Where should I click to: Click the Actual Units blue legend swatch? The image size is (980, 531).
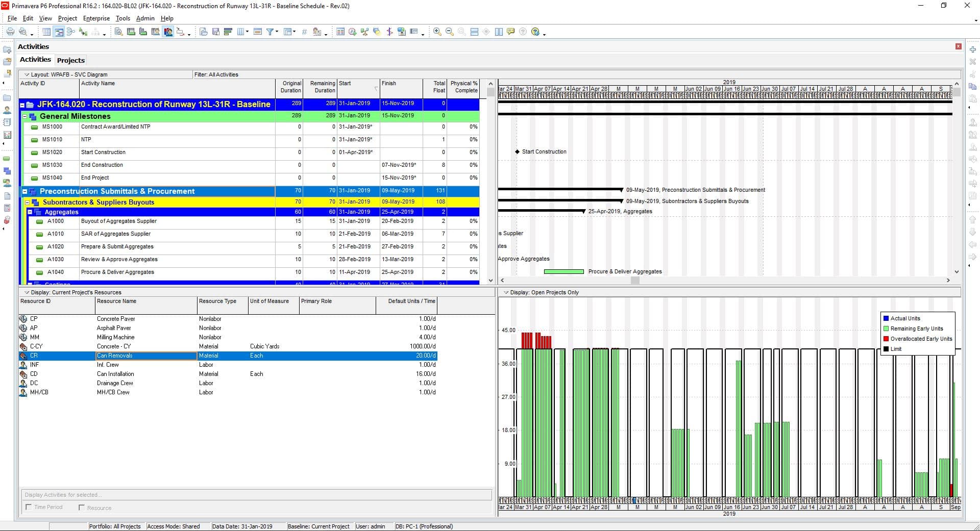886,318
